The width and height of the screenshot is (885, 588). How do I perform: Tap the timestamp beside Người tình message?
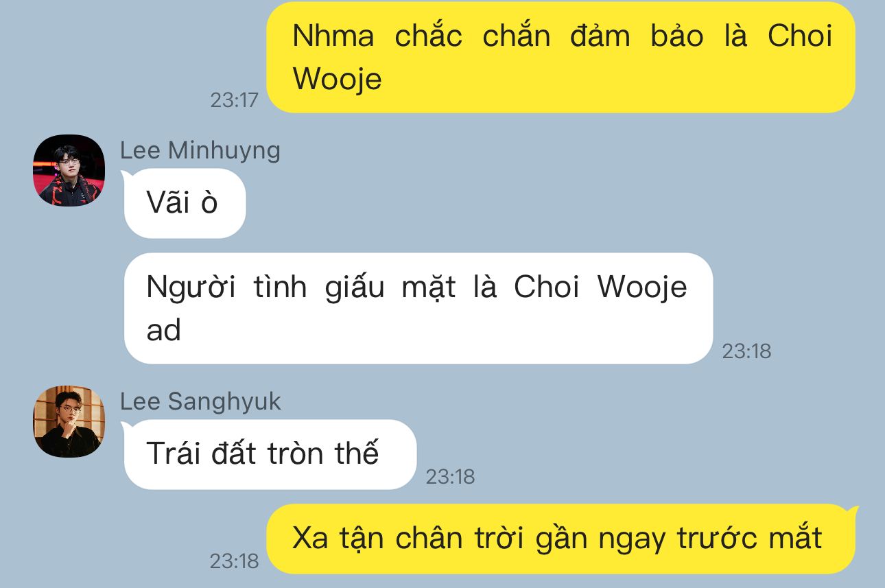click(746, 351)
